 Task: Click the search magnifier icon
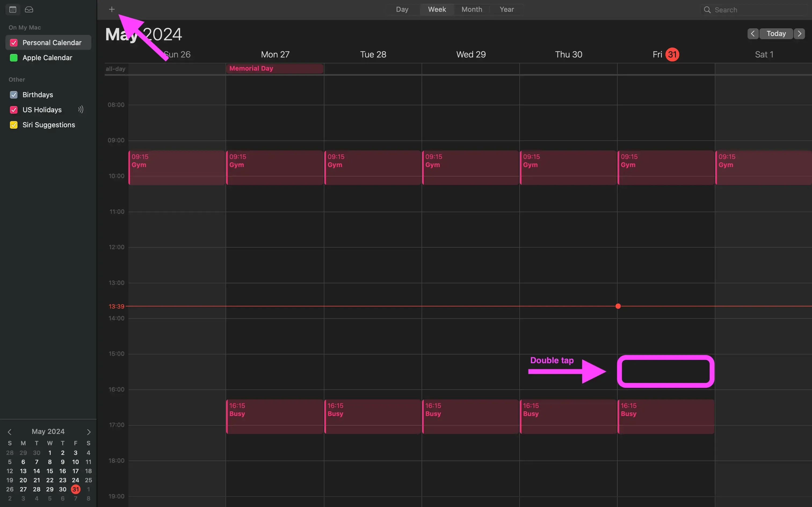[707, 10]
